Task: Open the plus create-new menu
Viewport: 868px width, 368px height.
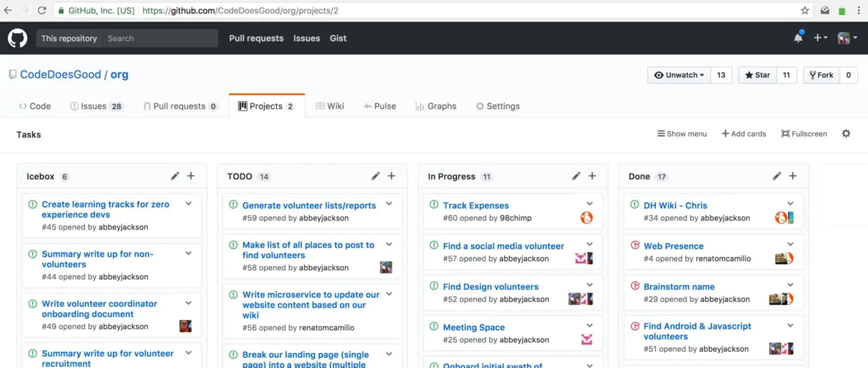Action: click(821, 38)
